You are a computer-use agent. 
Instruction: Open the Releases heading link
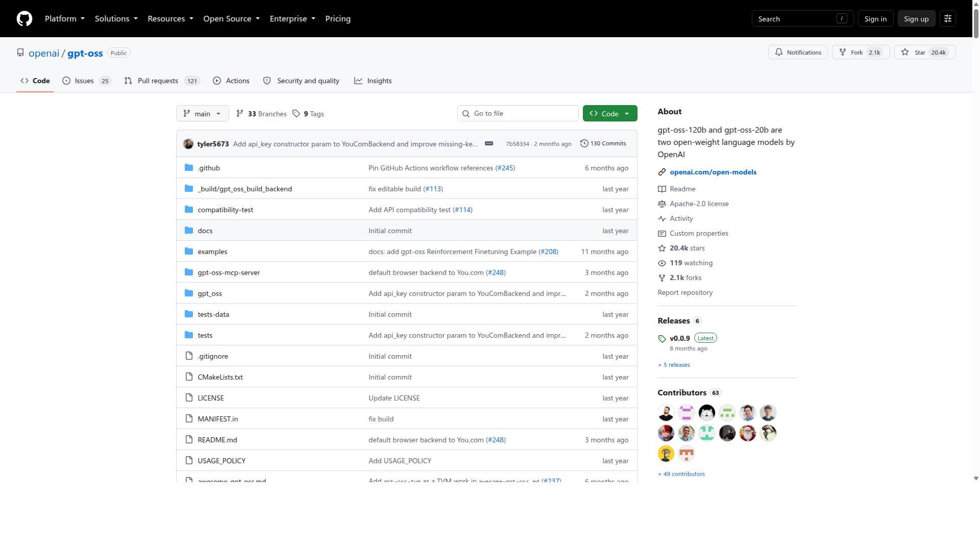click(680, 320)
